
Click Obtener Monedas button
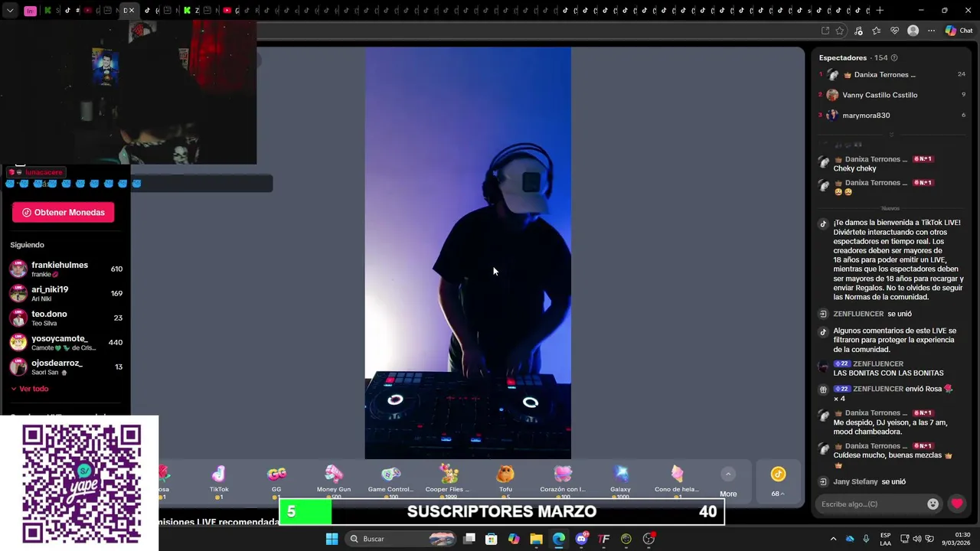pos(64,212)
